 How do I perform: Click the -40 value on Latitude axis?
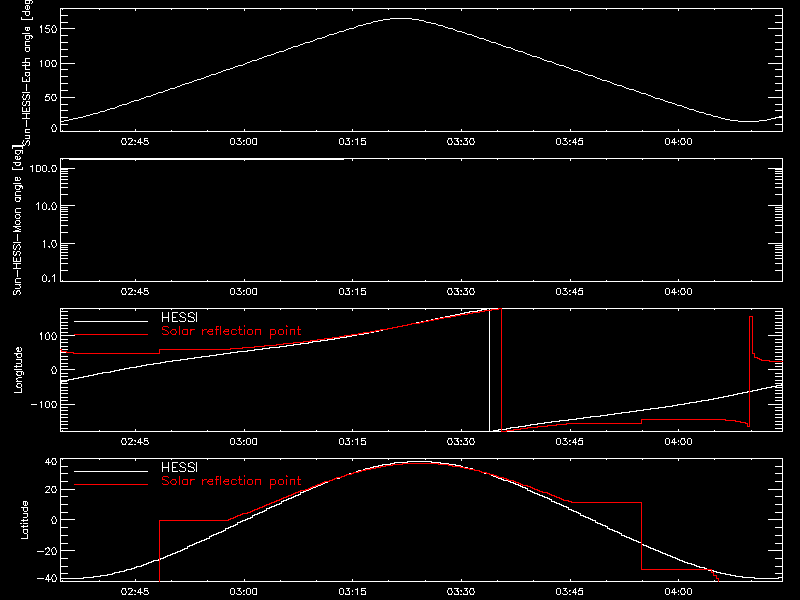(48, 578)
